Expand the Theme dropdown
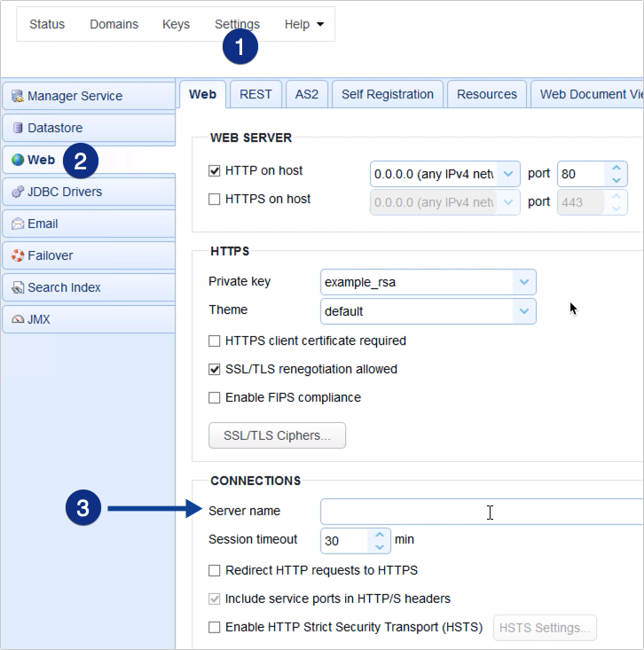 tap(524, 311)
